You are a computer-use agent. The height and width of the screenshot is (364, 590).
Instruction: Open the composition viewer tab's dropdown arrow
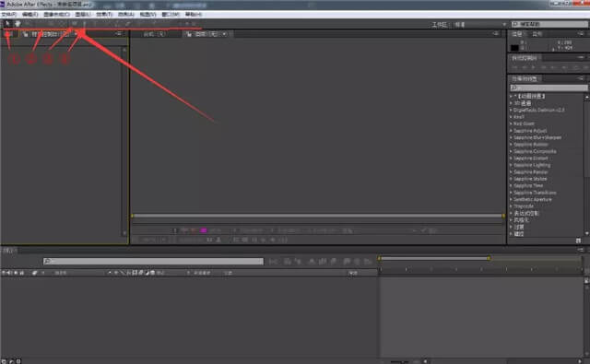pyautogui.click(x=225, y=34)
